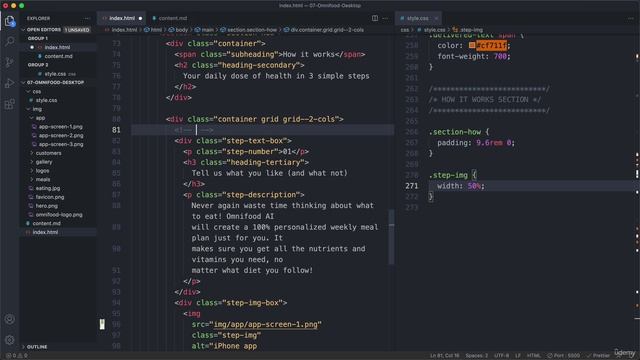Open the Explorer view in the activity bar
This screenshot has width=640, height=360.
[9, 21]
